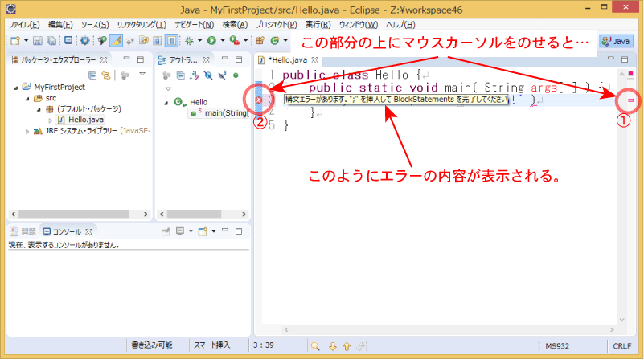Screen dimensions: 644x359
Task: Click the Save All toolbar icon
Action: (x=51, y=41)
